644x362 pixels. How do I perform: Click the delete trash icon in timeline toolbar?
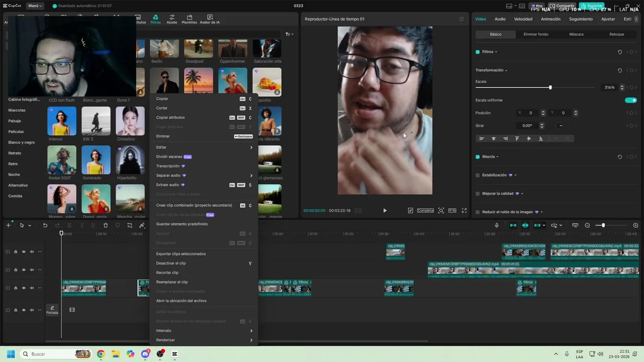[106, 225]
